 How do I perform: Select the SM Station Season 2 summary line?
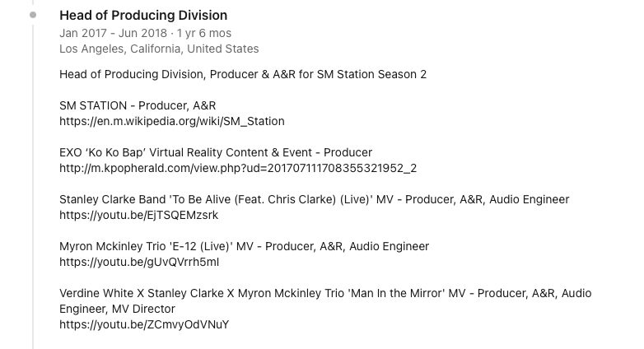243,75
